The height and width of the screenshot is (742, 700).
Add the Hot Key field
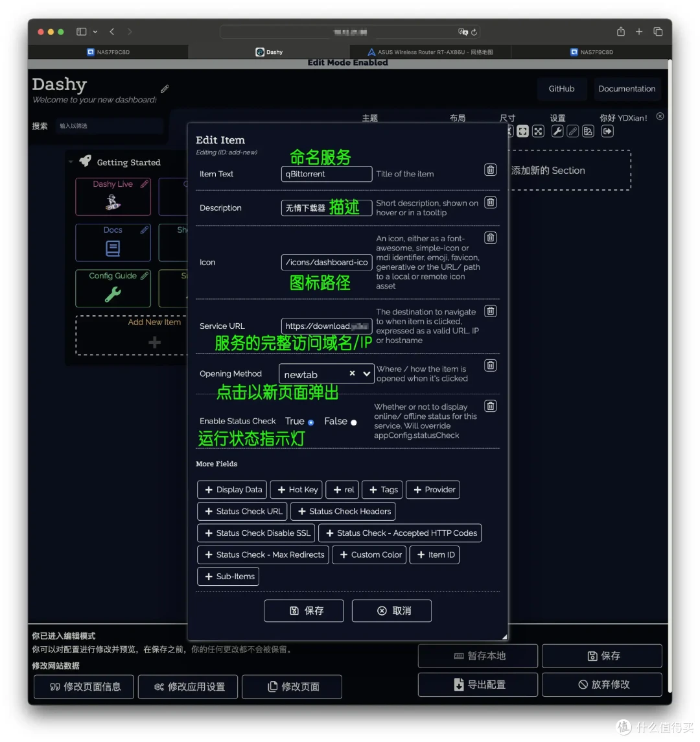pyautogui.click(x=297, y=490)
